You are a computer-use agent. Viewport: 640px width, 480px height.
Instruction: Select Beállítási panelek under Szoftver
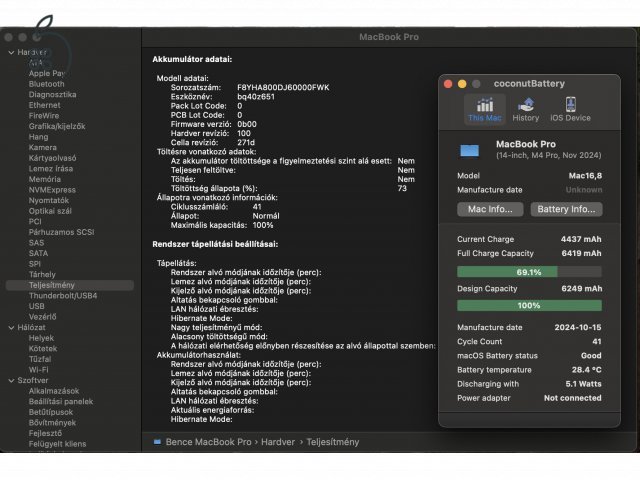pos(61,402)
